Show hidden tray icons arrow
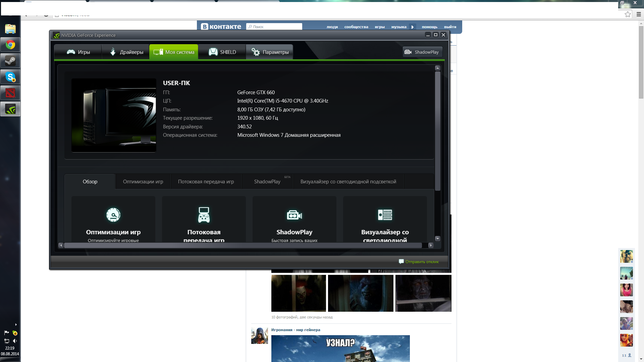The image size is (644, 362). coord(16,325)
